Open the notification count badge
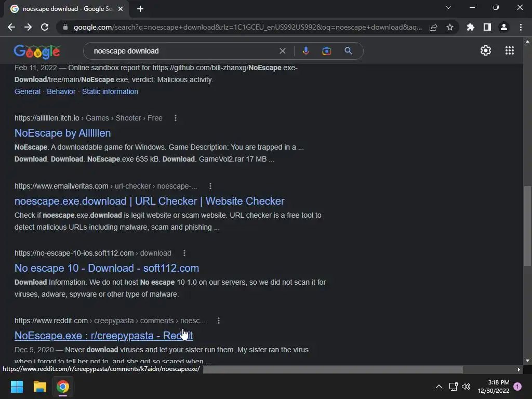Viewport: 532px width, 399px height. tap(517, 387)
